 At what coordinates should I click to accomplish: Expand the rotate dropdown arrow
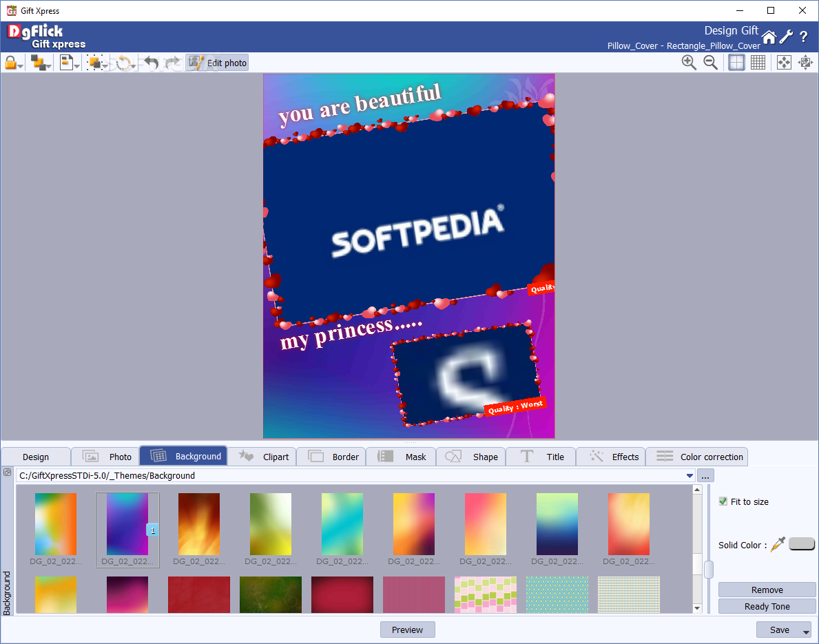click(134, 66)
